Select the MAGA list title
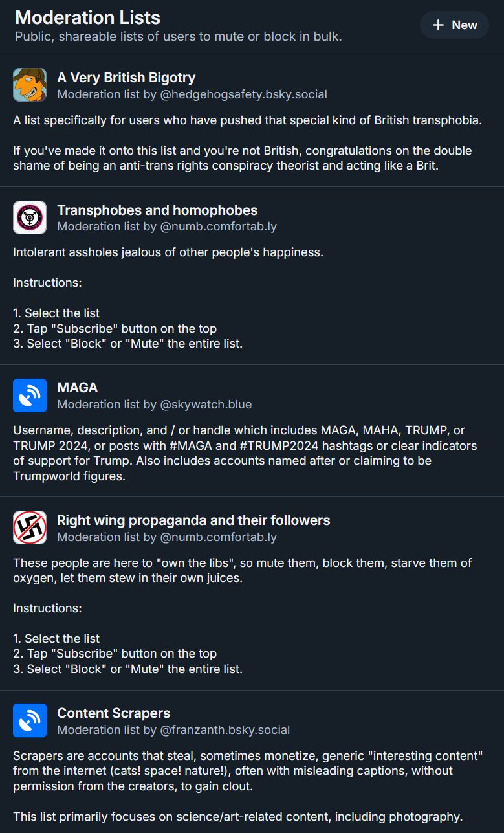Image resolution: width=504 pixels, height=833 pixels. pyautogui.click(x=78, y=388)
